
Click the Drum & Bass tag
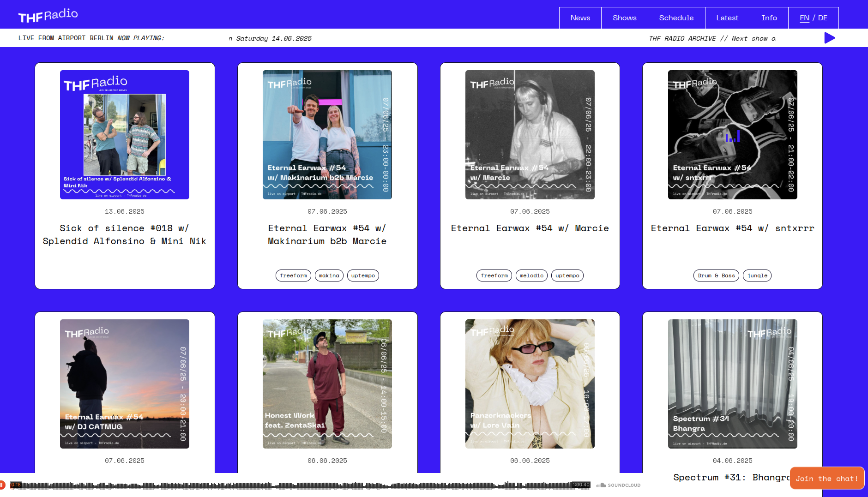(x=716, y=275)
